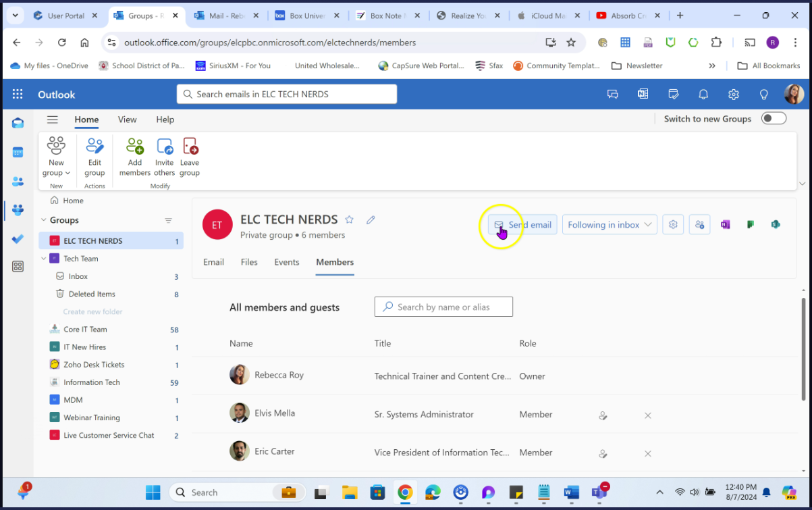Screen dimensions: 812x510
Task: Click Invite others in the ribbon
Action: coord(165,157)
